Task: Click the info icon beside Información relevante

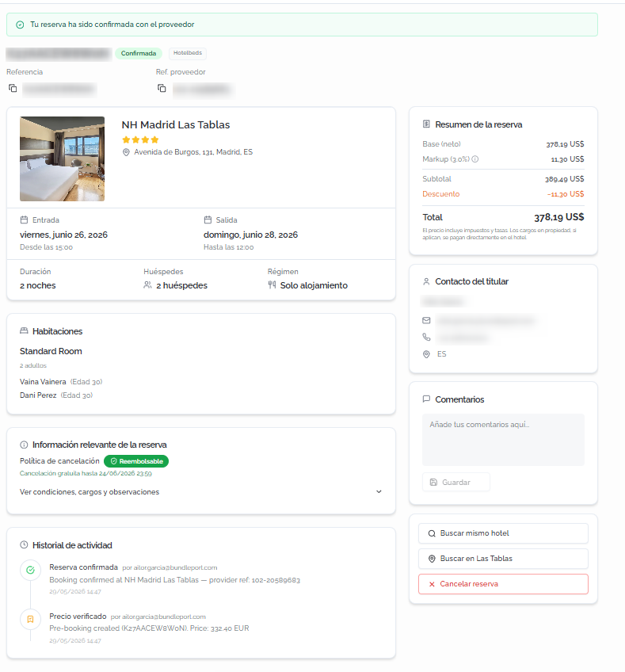Action: click(x=24, y=445)
